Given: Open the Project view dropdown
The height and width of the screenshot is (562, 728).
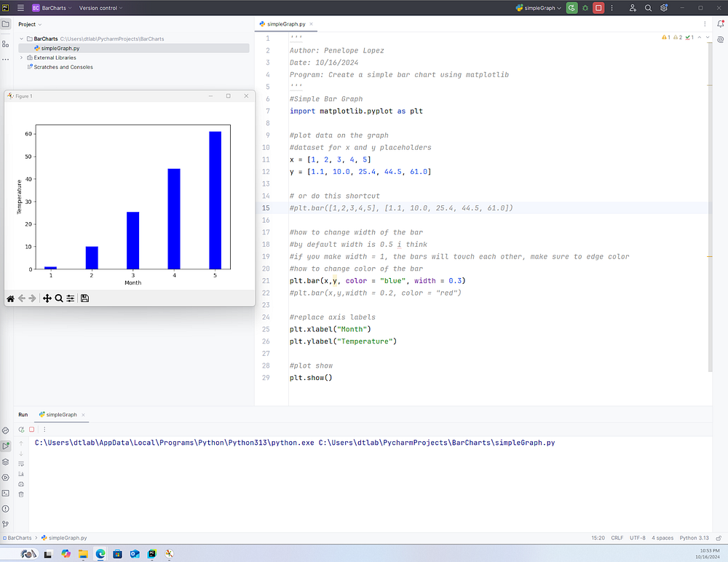Looking at the screenshot, I should point(30,24).
